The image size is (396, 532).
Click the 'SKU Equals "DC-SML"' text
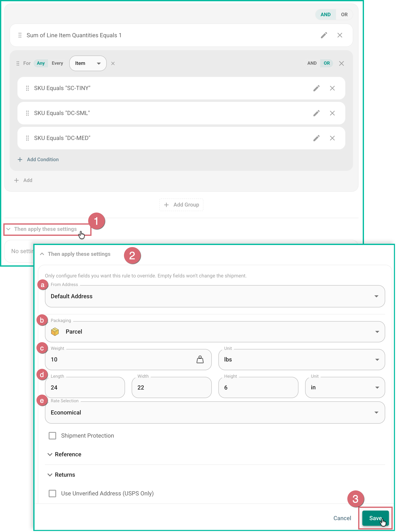pyautogui.click(x=62, y=113)
